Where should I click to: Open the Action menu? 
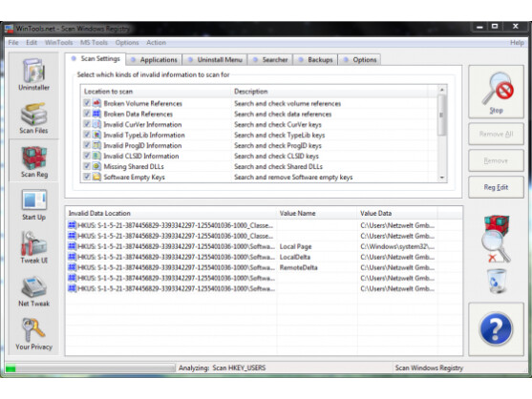156,42
